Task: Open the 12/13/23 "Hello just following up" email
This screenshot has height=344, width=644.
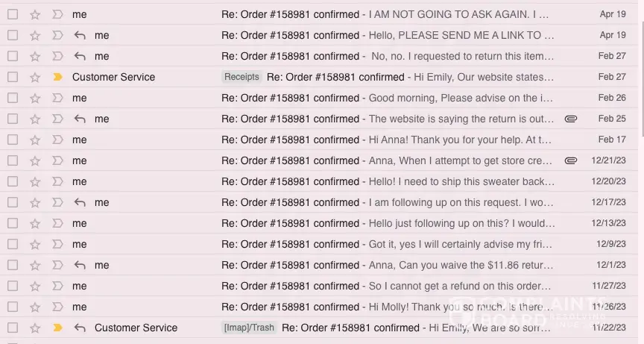Action: [x=388, y=223]
